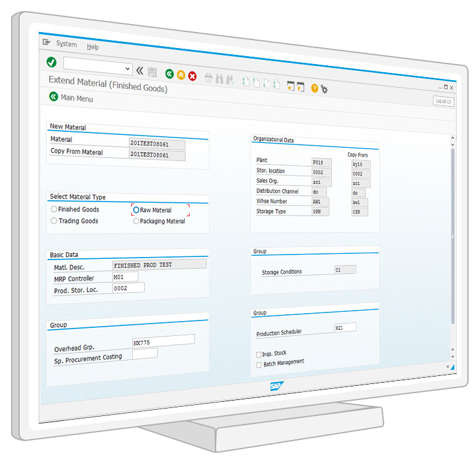The image size is (476, 461).
Task: Expand the transaction command field dropdown
Action: point(128,69)
